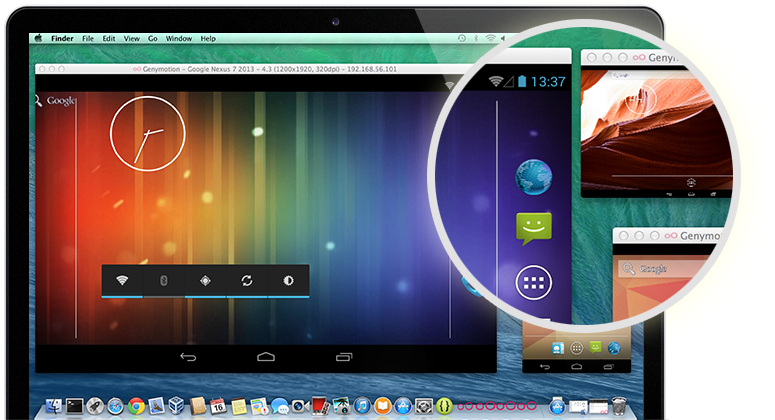Open the green Messaging app icon

pos(534,230)
